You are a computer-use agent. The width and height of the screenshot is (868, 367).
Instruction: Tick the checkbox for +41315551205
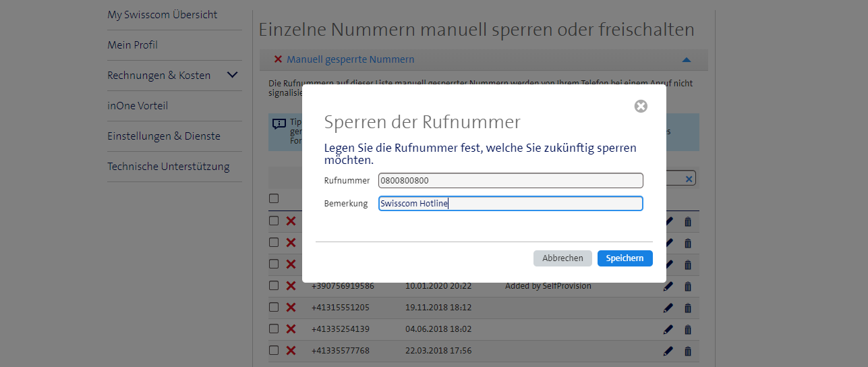click(x=274, y=307)
